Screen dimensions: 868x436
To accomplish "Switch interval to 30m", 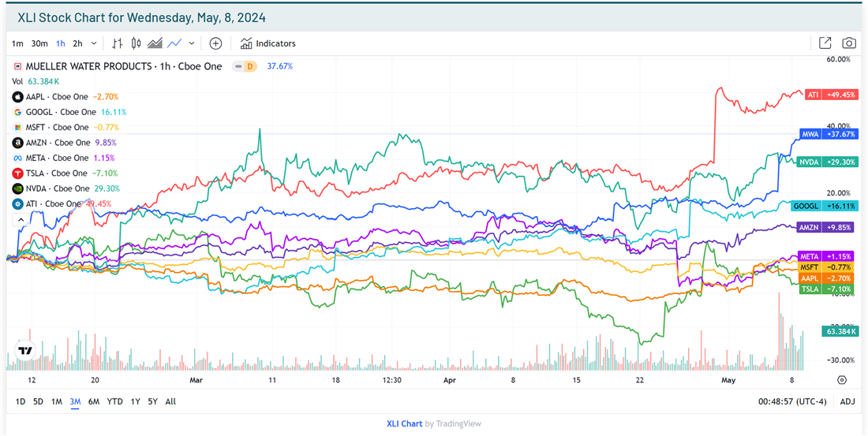I will [x=39, y=43].
